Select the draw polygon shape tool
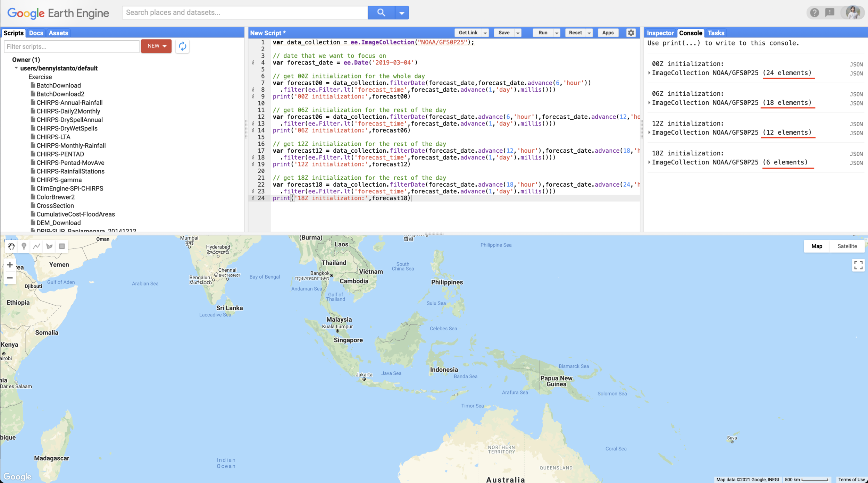The image size is (868, 483). click(x=49, y=246)
